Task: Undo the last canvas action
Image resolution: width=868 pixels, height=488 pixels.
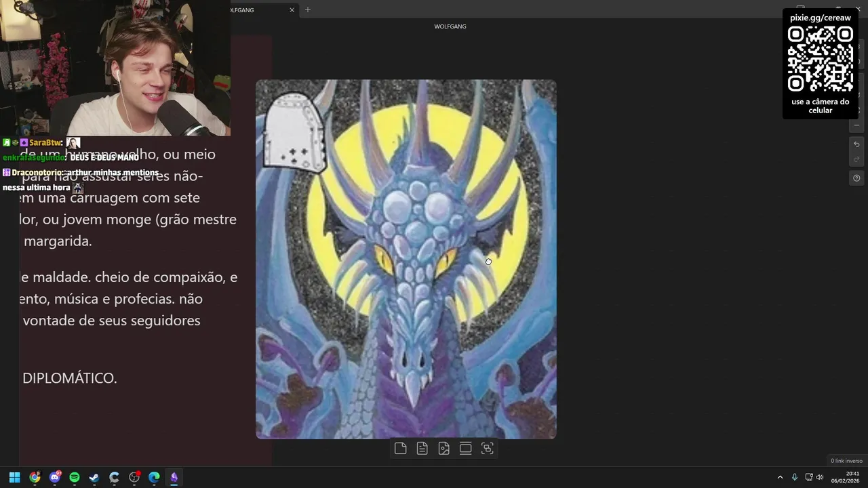Action: coord(856,144)
